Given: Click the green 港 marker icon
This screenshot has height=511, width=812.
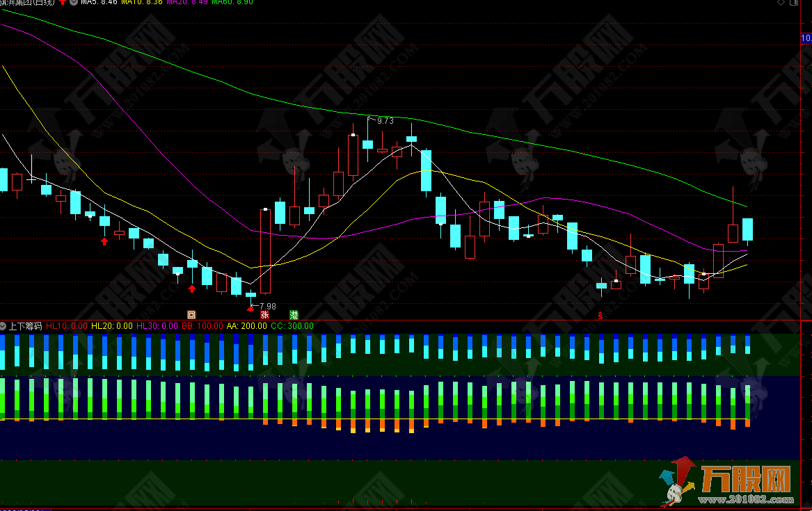Looking at the screenshot, I should 294,315.
